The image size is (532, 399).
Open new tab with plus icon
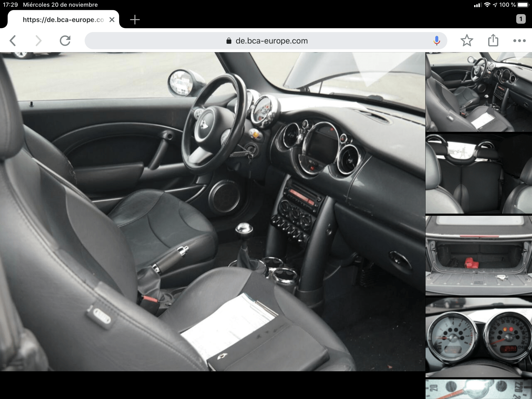[x=135, y=20]
